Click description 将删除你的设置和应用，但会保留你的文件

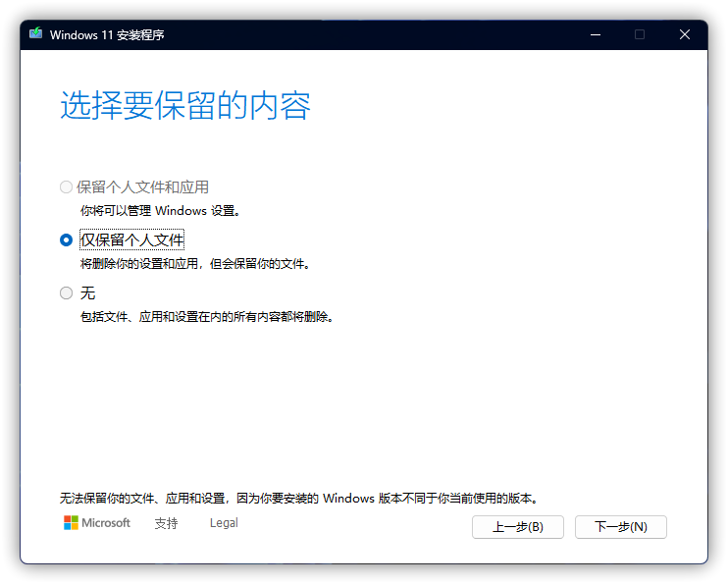(x=194, y=264)
